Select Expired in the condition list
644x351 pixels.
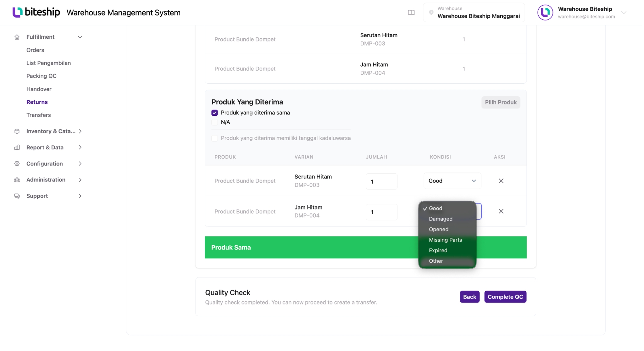[447, 250]
